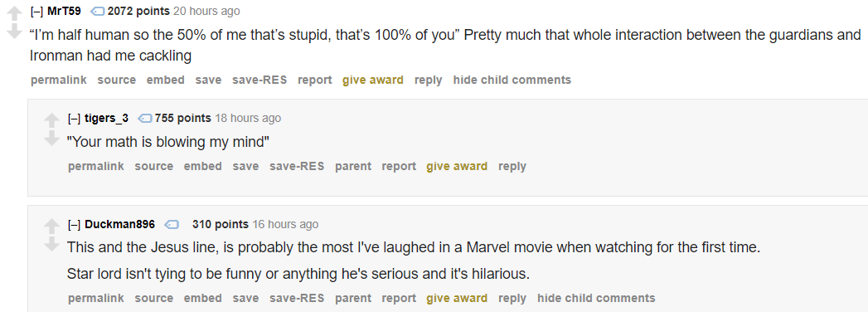Downvote tigers_3's comment
This screenshot has width=868, height=312.
(x=51, y=139)
